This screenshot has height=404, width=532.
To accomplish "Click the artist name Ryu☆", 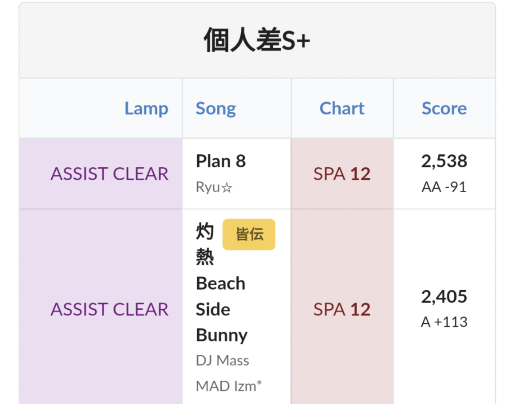I will click(x=214, y=187).
